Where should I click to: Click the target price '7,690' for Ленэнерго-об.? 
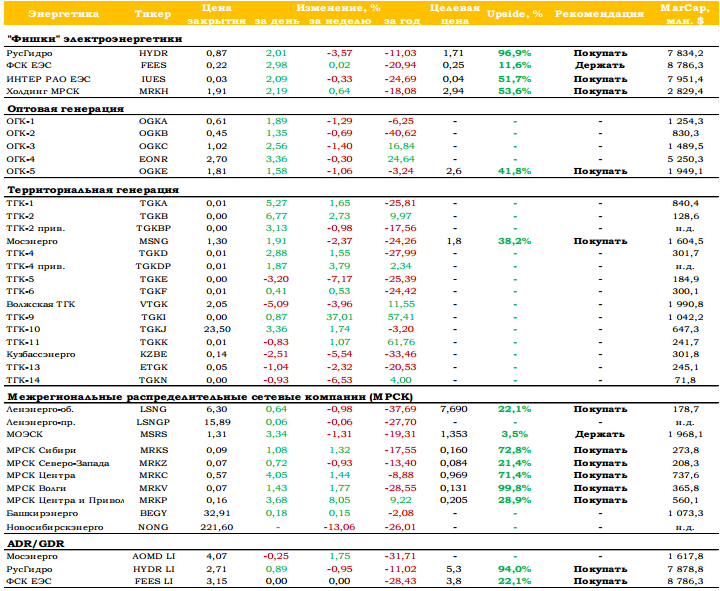[x=454, y=409]
